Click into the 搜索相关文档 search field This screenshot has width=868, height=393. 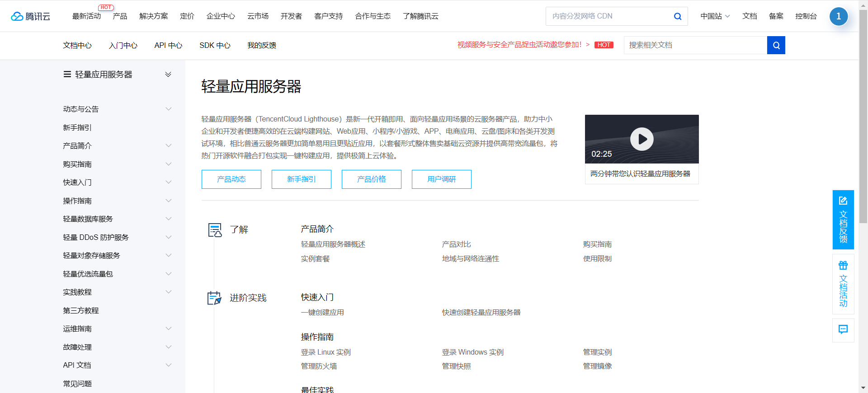[x=695, y=45]
